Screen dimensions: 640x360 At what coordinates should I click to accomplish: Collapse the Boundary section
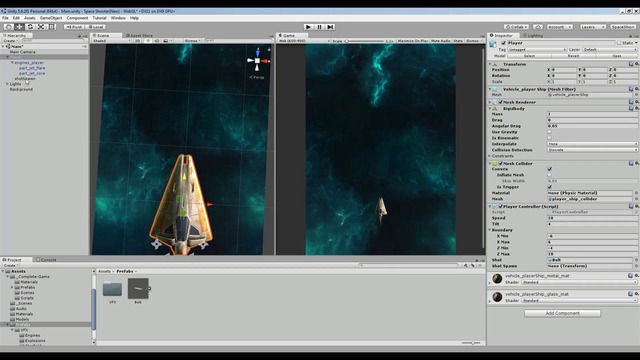(490, 230)
